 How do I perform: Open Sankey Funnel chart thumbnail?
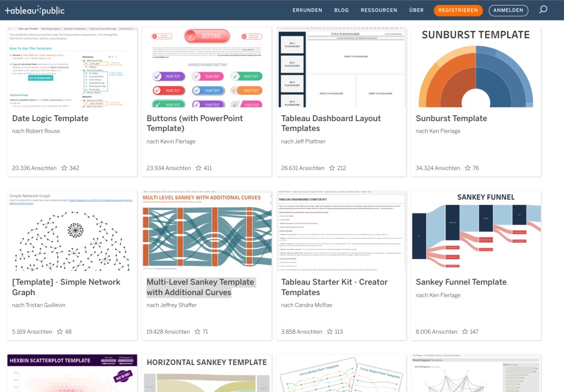coord(476,231)
